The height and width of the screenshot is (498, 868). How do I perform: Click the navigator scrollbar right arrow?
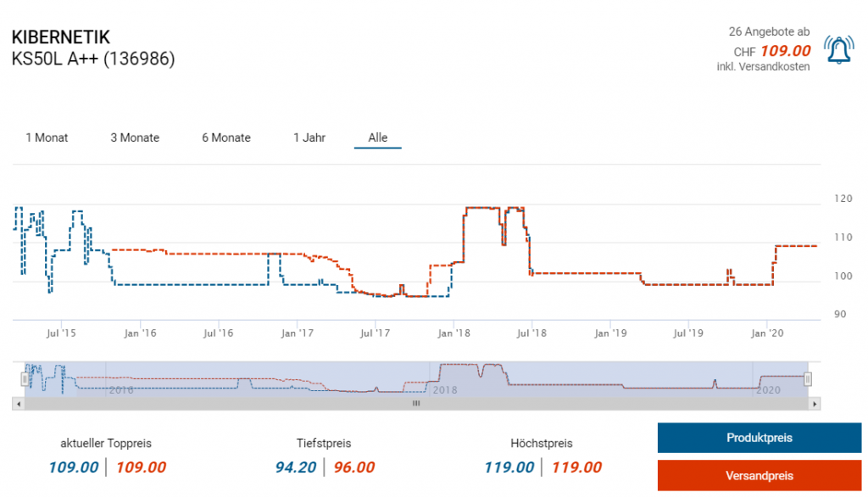click(815, 404)
